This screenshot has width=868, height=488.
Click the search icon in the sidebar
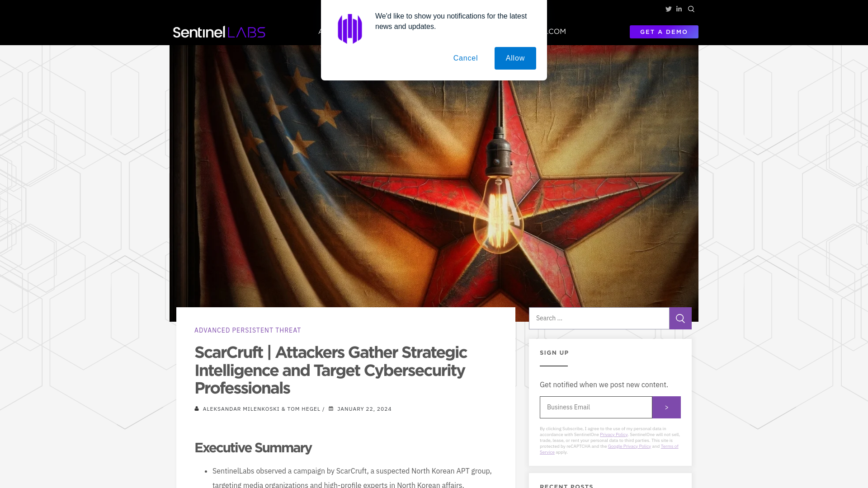coord(680,318)
